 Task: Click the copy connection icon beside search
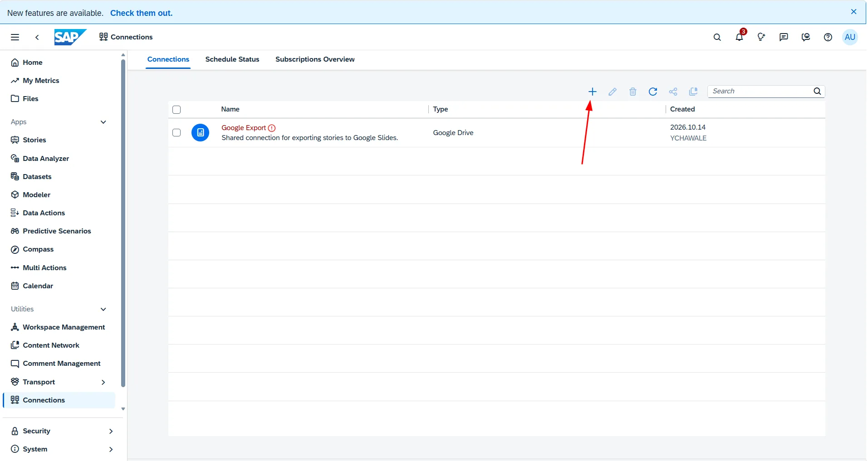(x=693, y=92)
